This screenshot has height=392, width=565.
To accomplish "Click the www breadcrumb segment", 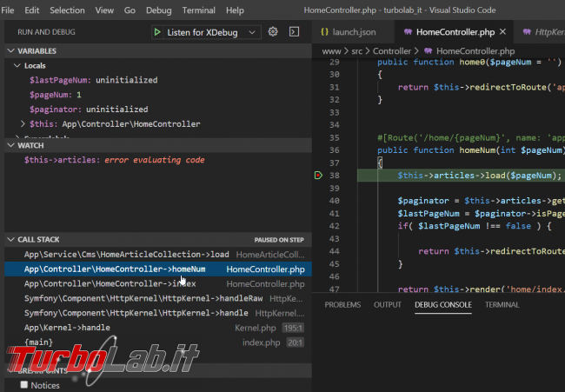I will point(331,51).
